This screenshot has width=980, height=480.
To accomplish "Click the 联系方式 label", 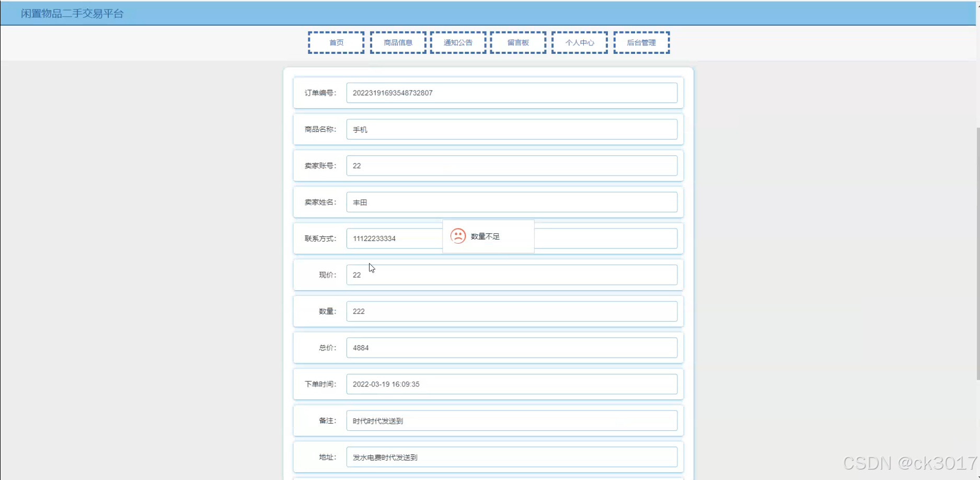I will pos(320,238).
